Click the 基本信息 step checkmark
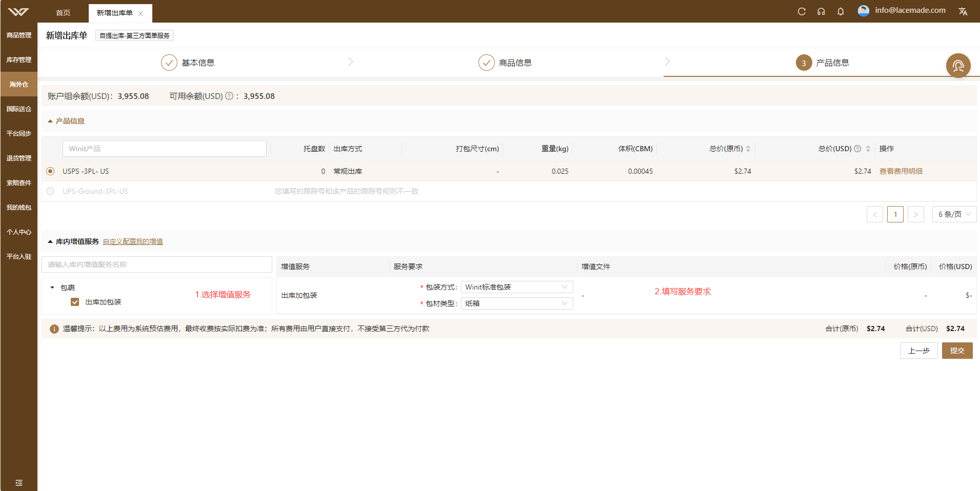The width and height of the screenshot is (980, 491). (169, 63)
